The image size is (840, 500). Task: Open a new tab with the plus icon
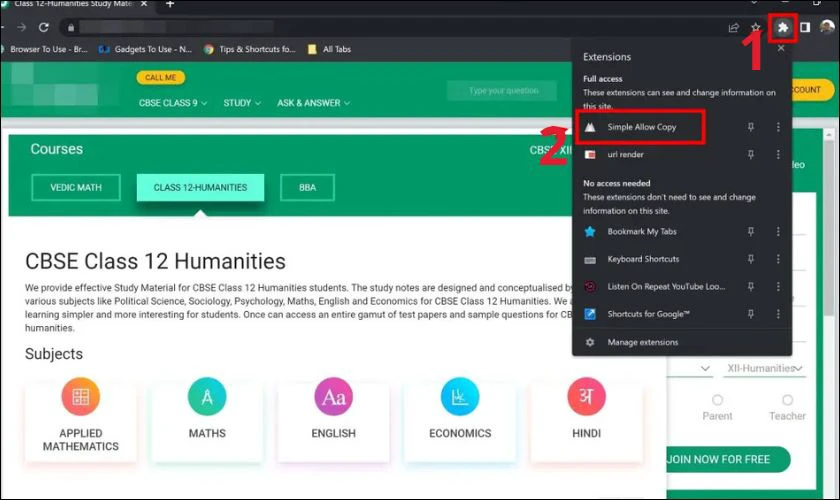click(170, 4)
